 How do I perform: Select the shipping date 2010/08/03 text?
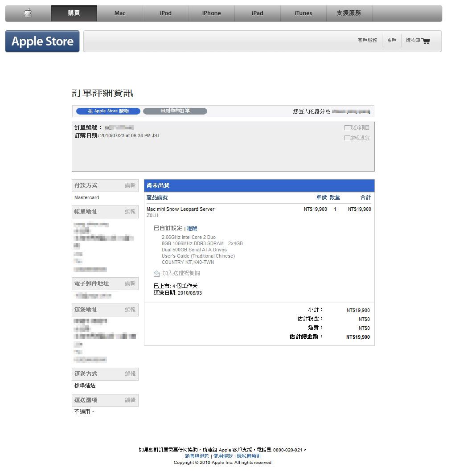(x=190, y=293)
